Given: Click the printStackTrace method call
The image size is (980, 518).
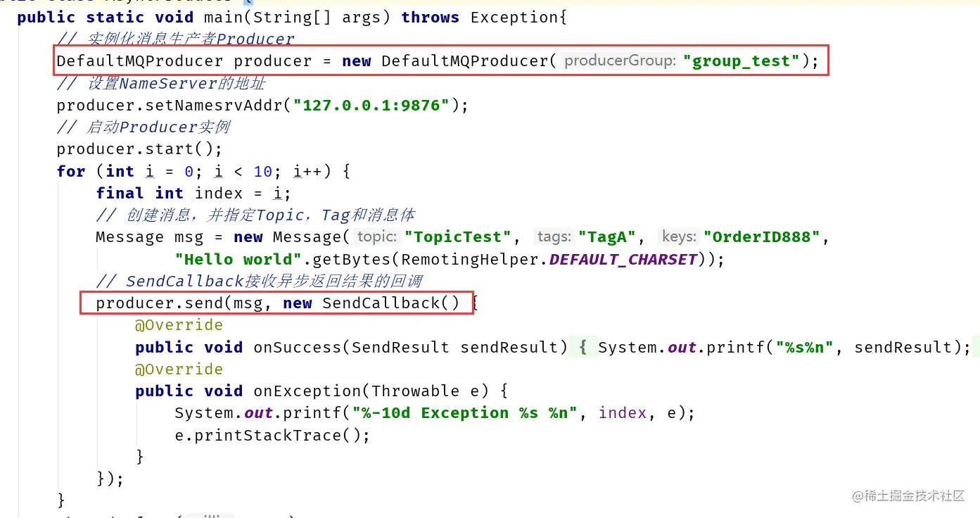Looking at the screenshot, I should 268,435.
